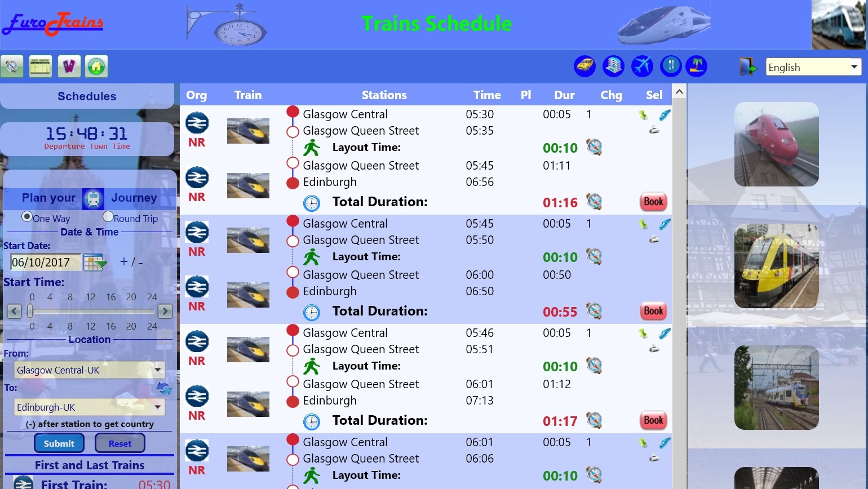This screenshot has width=868, height=489.
Task: Swap From and To stations icon
Action: tap(164, 388)
